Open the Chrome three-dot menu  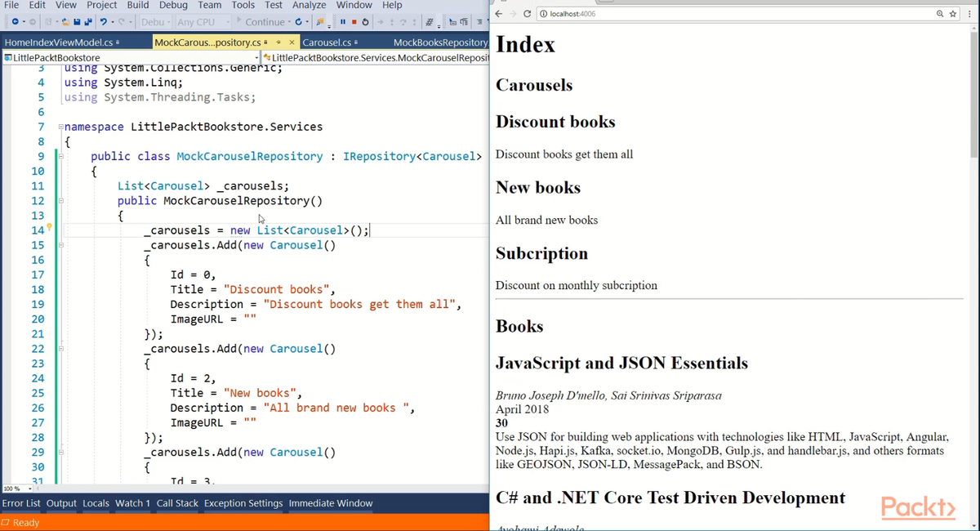coord(970,14)
